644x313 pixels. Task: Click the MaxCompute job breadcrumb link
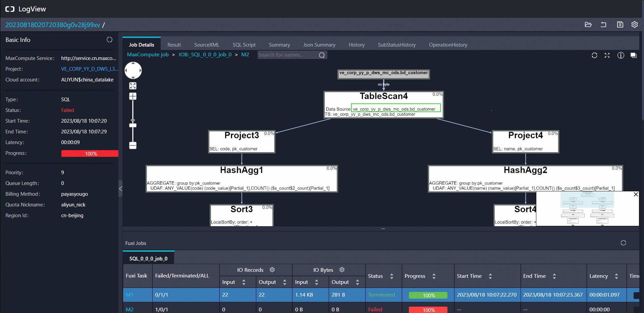pyautogui.click(x=148, y=55)
